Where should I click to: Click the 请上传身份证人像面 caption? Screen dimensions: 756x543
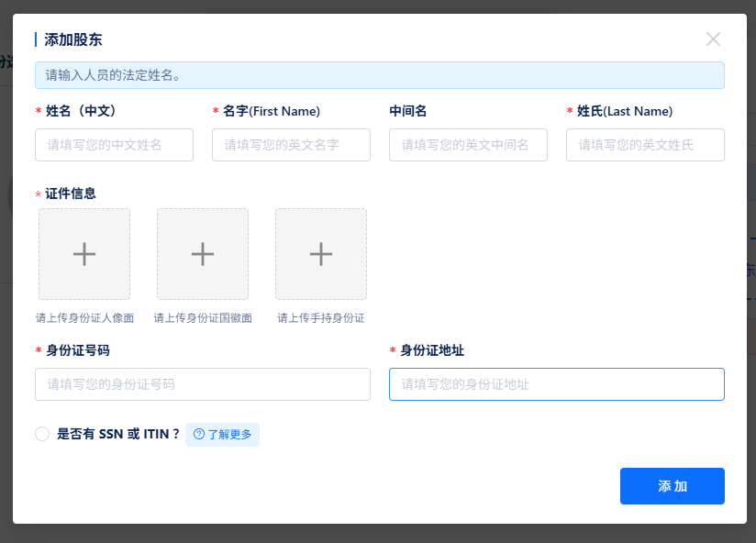84,320
